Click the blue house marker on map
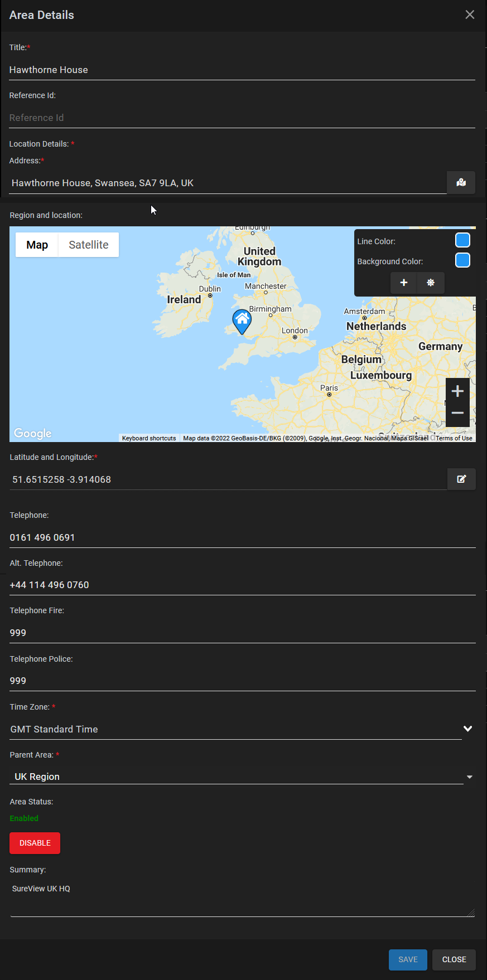This screenshot has width=487, height=980. coord(242,321)
